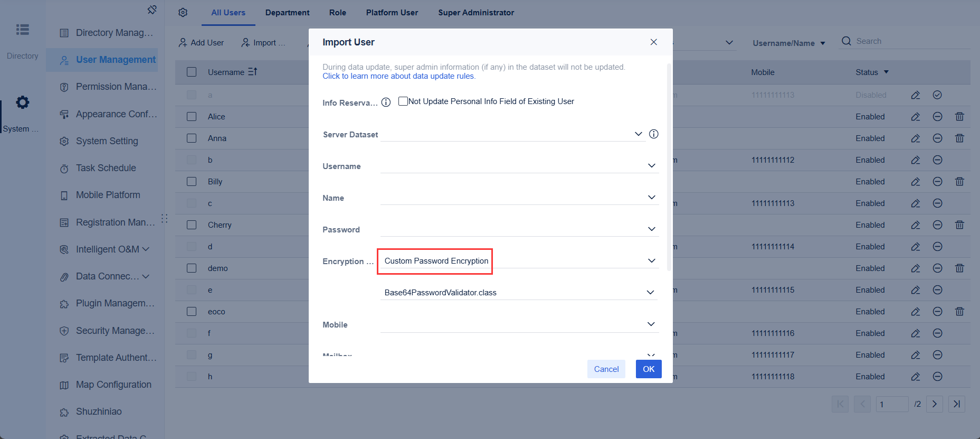Delete Cherry using the trash icon
Viewport: 980px width, 439px height.
pyautogui.click(x=959, y=225)
